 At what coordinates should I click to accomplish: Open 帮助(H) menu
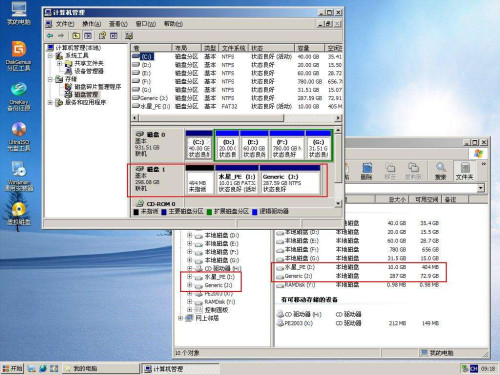(x=173, y=24)
